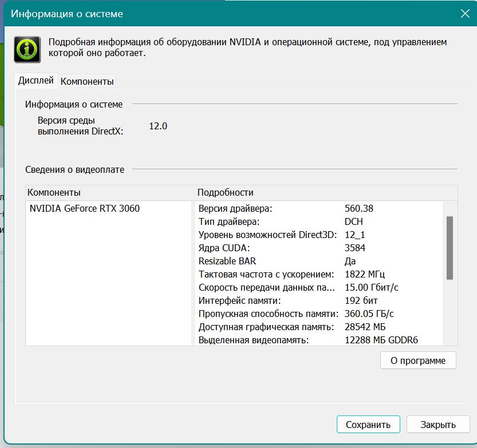477x448 pixels.
Task: Select the Версия драйвера row label
Action: pos(235,208)
